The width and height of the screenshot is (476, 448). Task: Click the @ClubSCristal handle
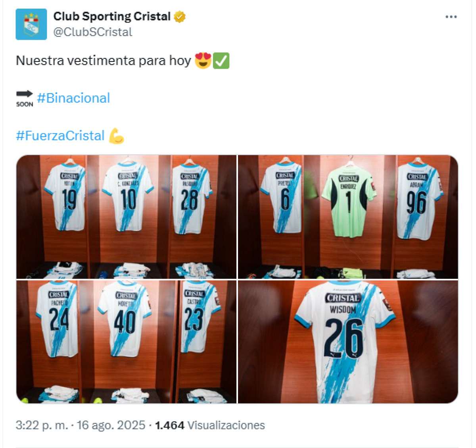(93, 32)
